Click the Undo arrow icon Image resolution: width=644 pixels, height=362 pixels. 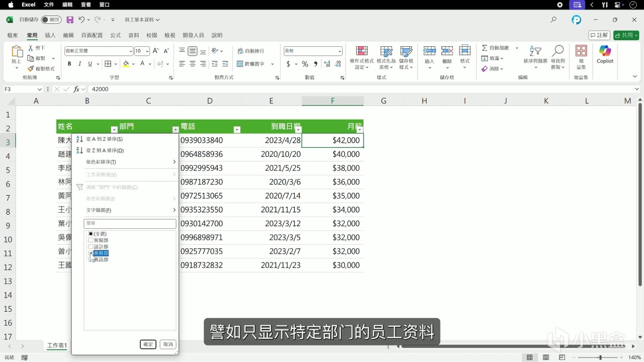pos(81,20)
